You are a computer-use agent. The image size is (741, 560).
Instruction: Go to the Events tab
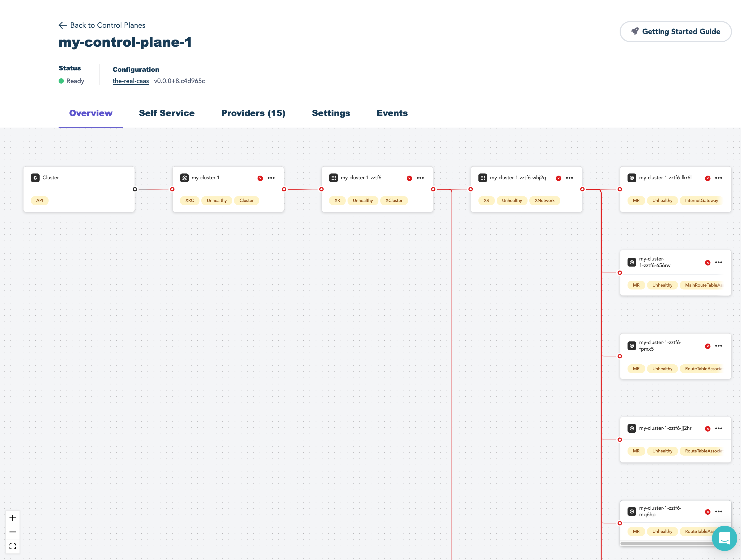point(392,113)
